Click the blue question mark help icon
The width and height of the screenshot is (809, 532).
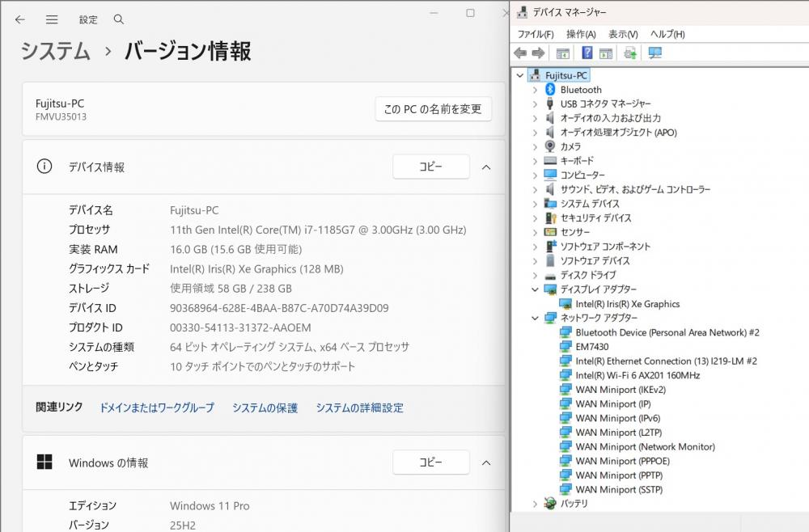(x=587, y=53)
